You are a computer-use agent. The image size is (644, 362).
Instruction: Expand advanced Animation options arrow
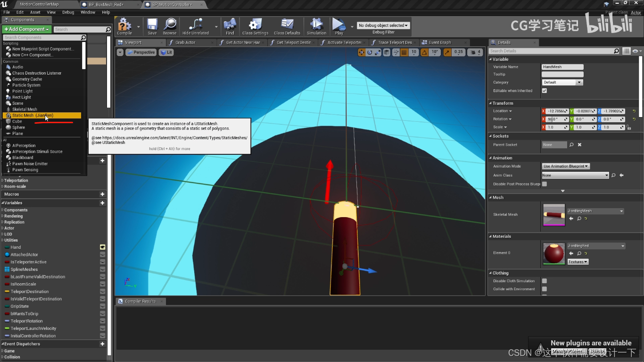562,191
